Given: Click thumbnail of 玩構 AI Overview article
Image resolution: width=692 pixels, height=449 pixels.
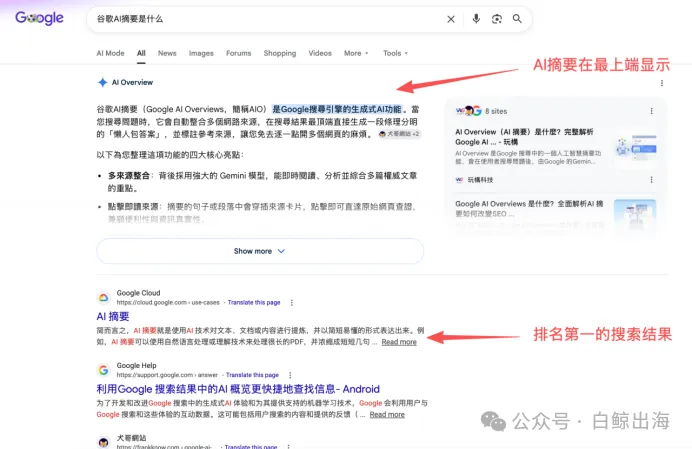Looking at the screenshot, I should [x=636, y=146].
